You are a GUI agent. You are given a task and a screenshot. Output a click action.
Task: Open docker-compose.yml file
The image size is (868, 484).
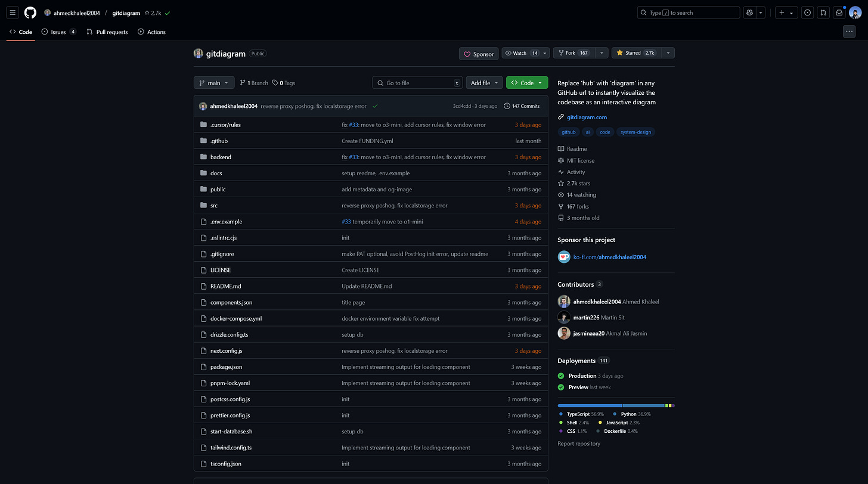tap(236, 318)
